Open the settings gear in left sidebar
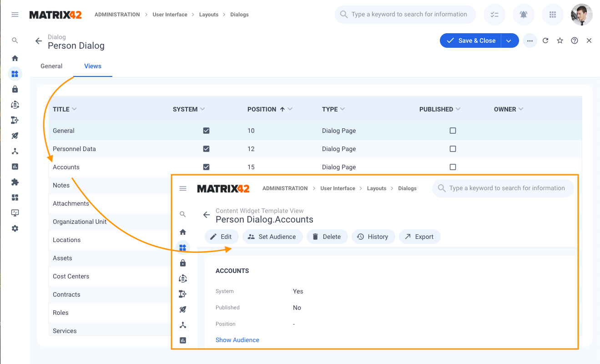The width and height of the screenshot is (600, 364). [x=15, y=228]
